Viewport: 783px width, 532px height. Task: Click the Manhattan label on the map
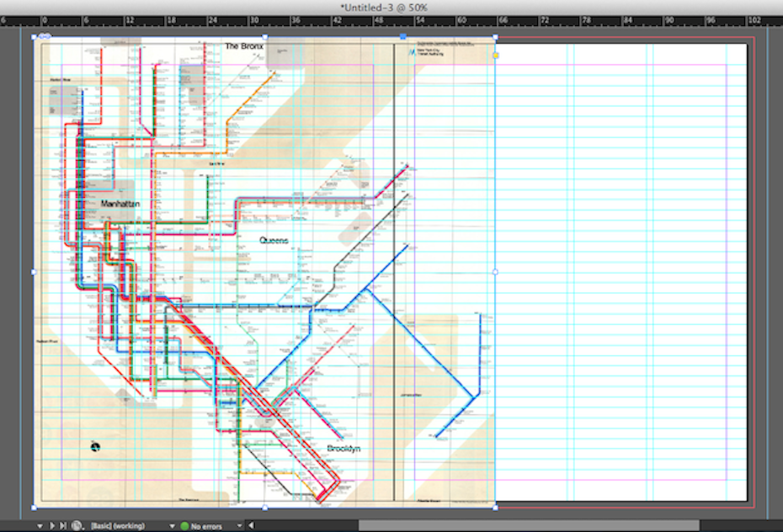click(120, 204)
